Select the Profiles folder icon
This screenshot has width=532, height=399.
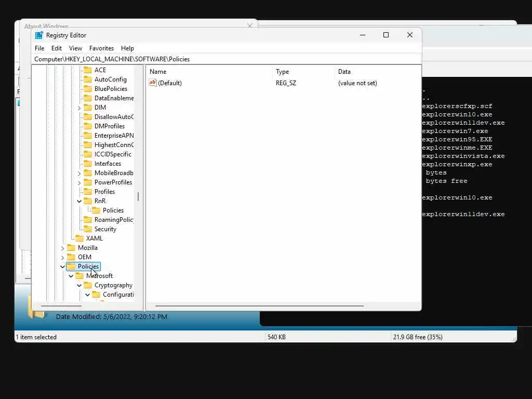click(88, 192)
